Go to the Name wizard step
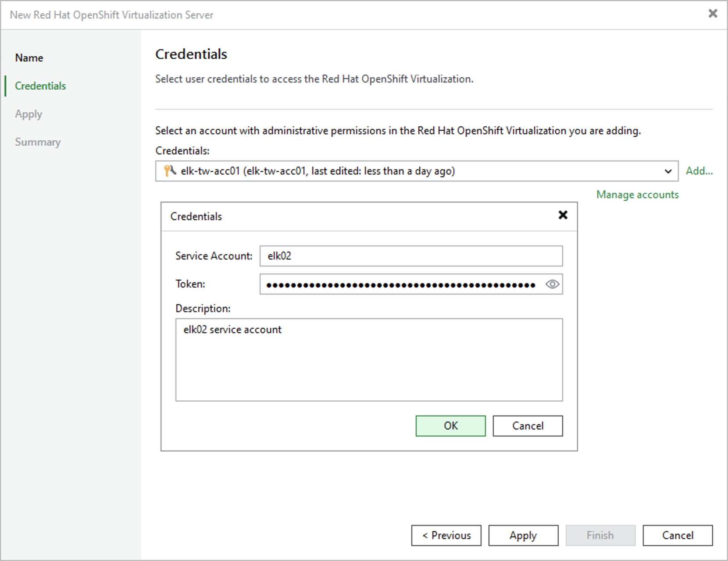The height and width of the screenshot is (561, 728). pos(29,58)
